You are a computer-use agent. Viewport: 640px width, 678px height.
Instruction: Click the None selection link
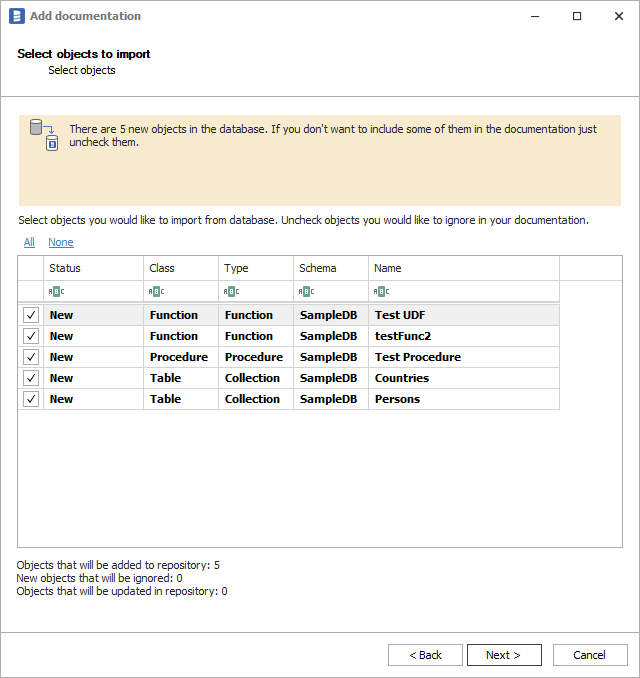coord(61,242)
